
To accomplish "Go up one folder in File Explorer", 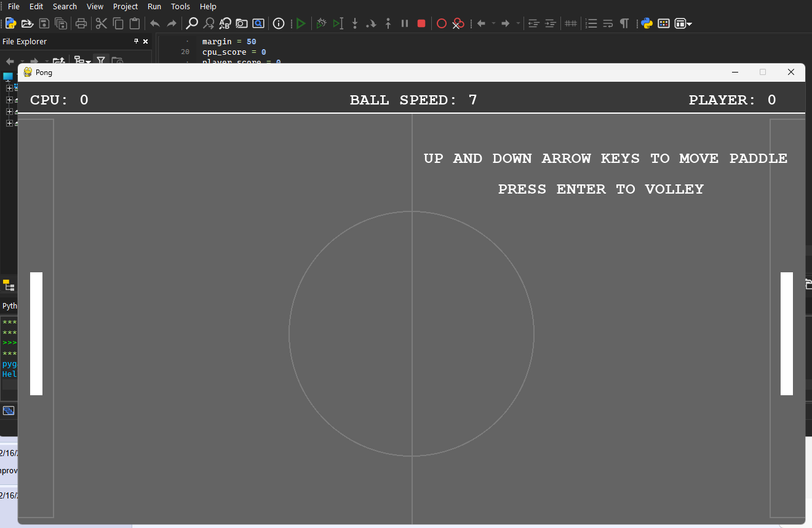I will click(59, 61).
